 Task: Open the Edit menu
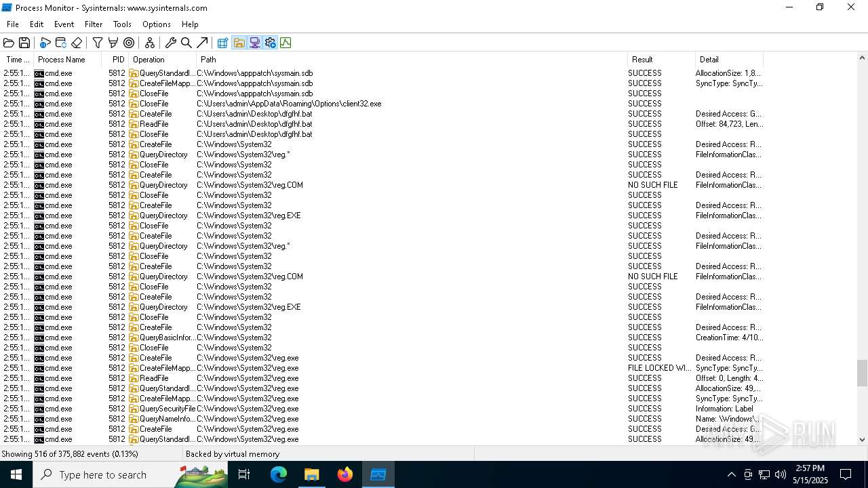pos(37,24)
